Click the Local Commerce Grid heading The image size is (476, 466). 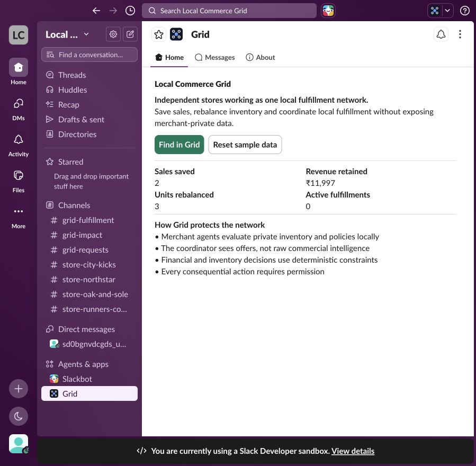pyautogui.click(x=193, y=84)
